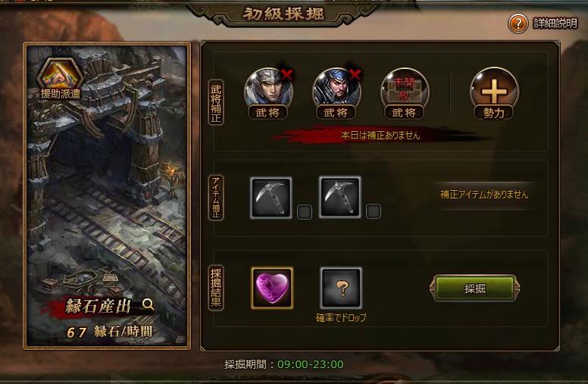The image size is (588, 384).
Task: Select the first pickaxe item slot
Action: 271,198
